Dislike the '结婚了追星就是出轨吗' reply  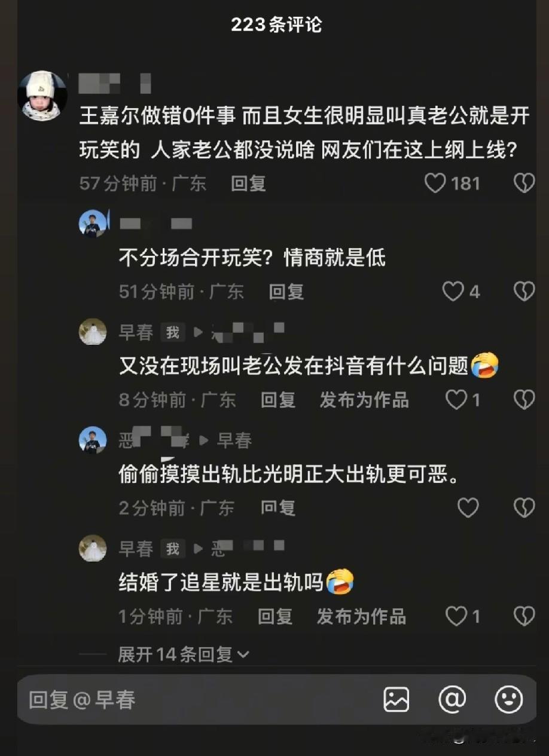click(524, 616)
